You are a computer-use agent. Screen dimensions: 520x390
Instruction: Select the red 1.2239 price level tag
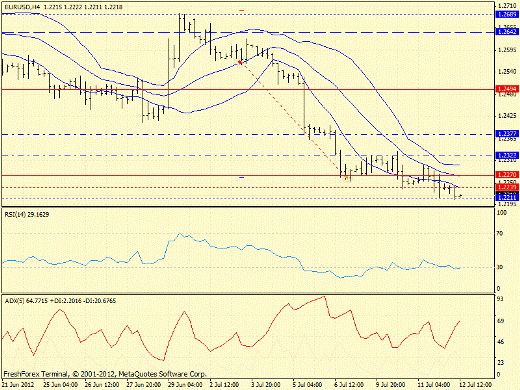click(x=508, y=187)
